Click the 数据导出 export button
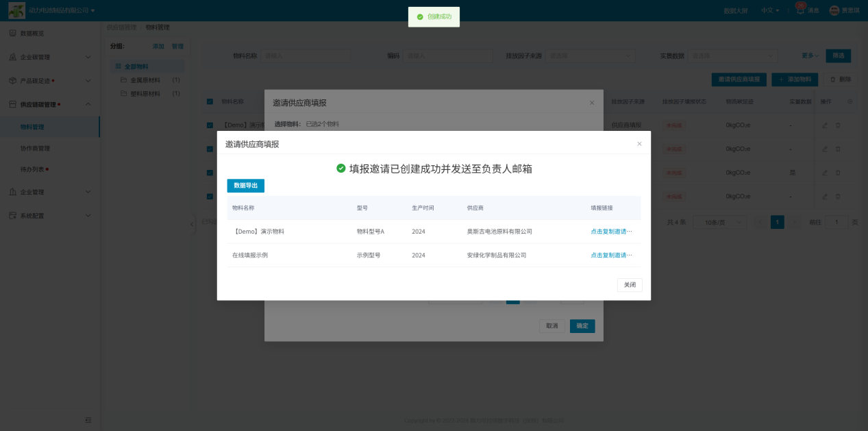Image resolution: width=868 pixels, height=431 pixels. tap(245, 186)
